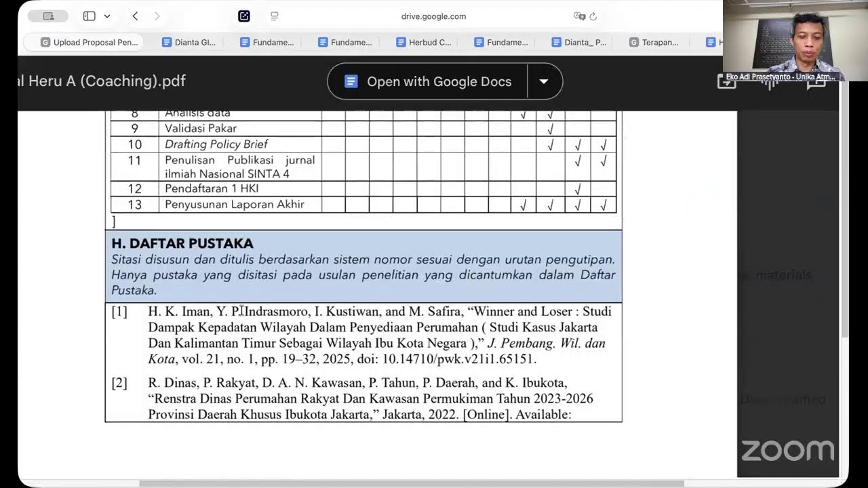Click the translate icon in the address bar
Viewport: 868px width, 488px height.
tap(579, 16)
